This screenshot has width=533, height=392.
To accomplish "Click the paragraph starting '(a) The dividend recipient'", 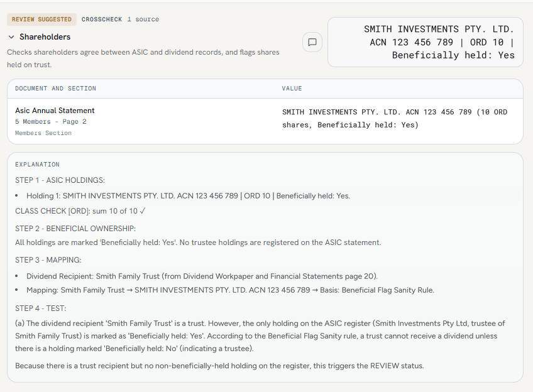I will [x=260, y=336].
